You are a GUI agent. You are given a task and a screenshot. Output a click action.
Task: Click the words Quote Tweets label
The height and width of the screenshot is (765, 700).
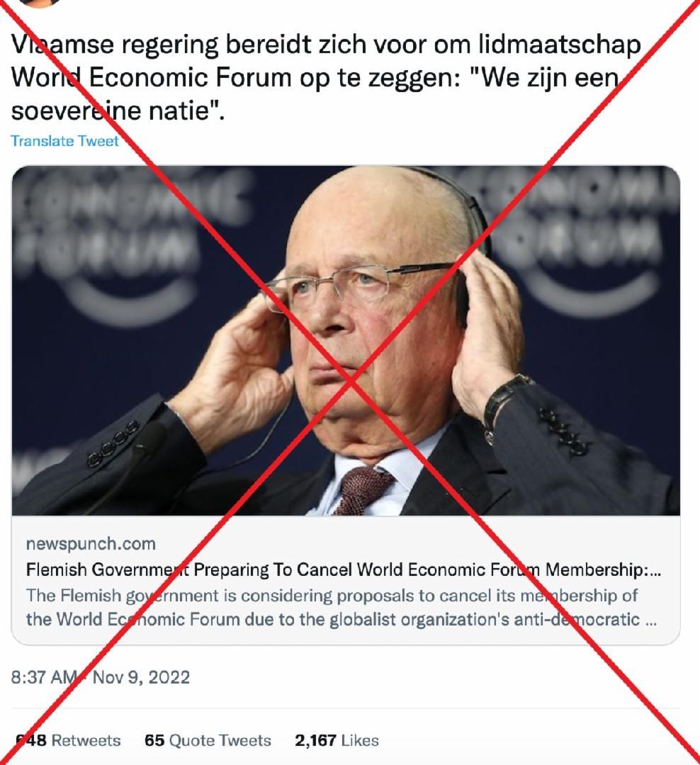point(220,740)
